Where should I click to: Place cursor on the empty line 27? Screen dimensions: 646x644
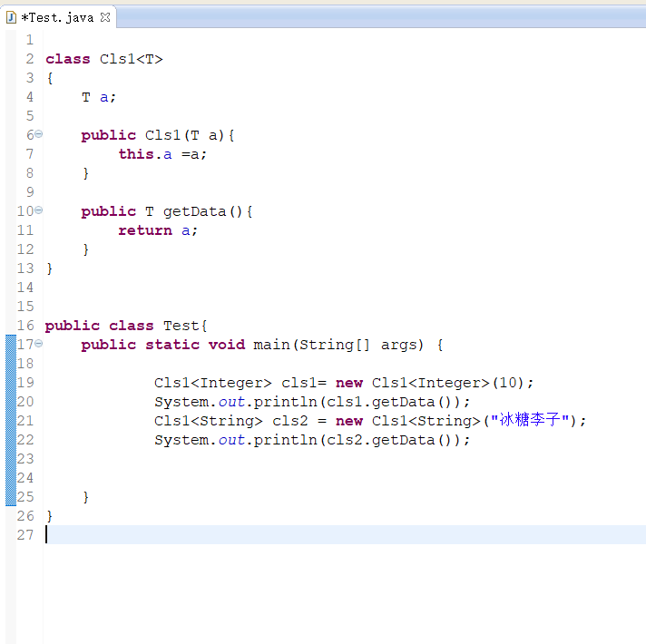pyautogui.click(x=344, y=534)
